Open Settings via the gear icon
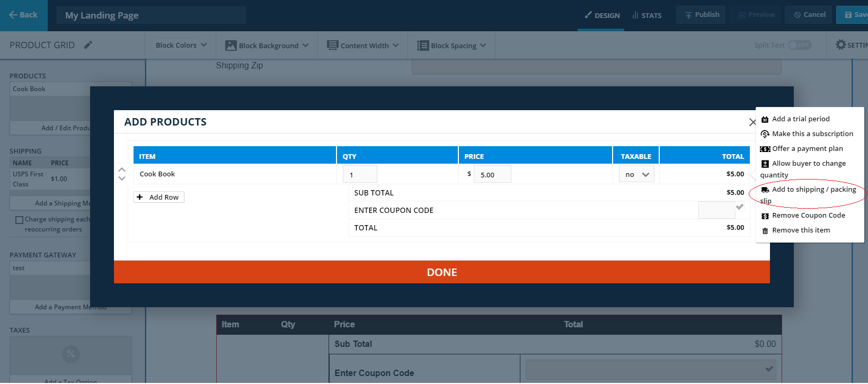The height and width of the screenshot is (384, 868). click(x=840, y=45)
